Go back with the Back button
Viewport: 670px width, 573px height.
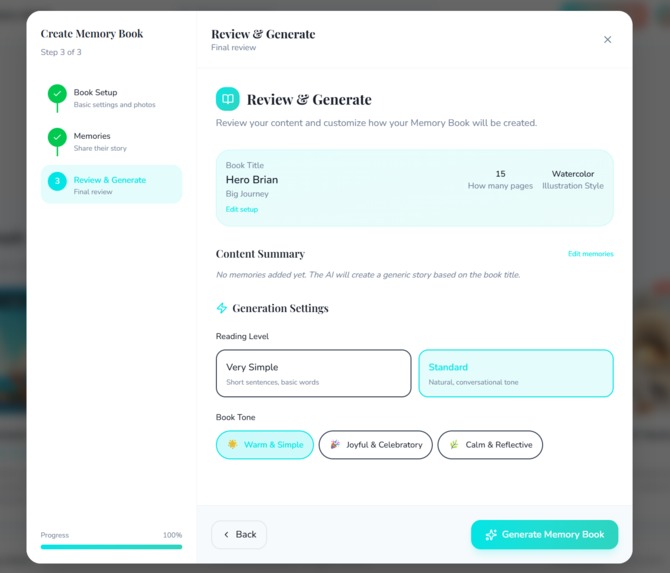coord(239,535)
